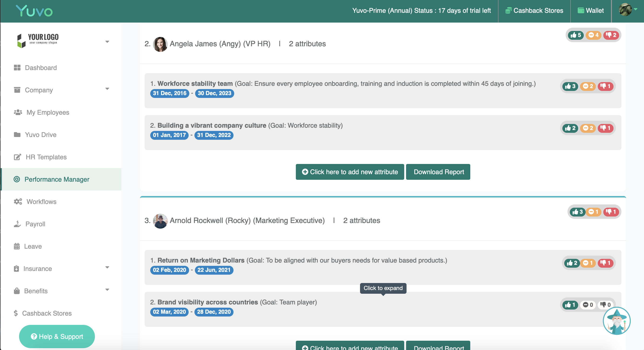Click Angela James thumbs-up count badge
644x350 pixels.
point(575,35)
